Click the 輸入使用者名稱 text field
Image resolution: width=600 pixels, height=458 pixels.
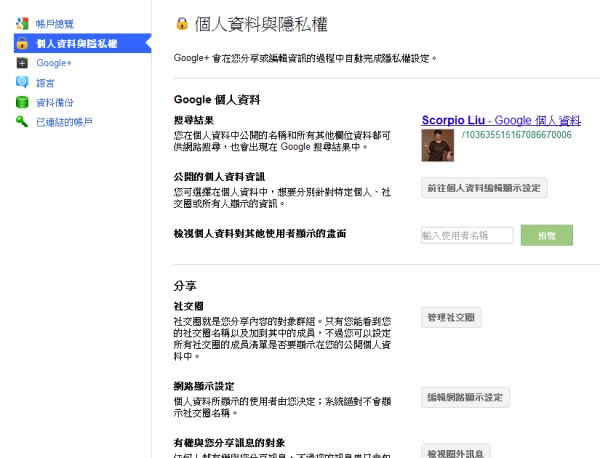(467, 235)
